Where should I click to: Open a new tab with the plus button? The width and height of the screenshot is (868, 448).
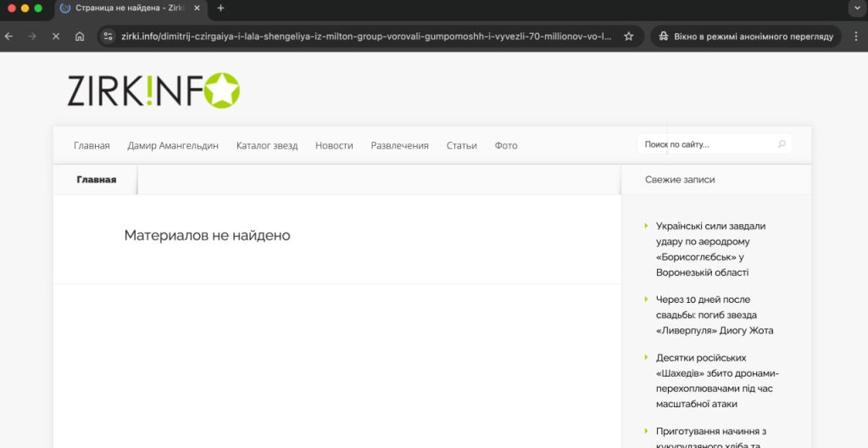221,8
